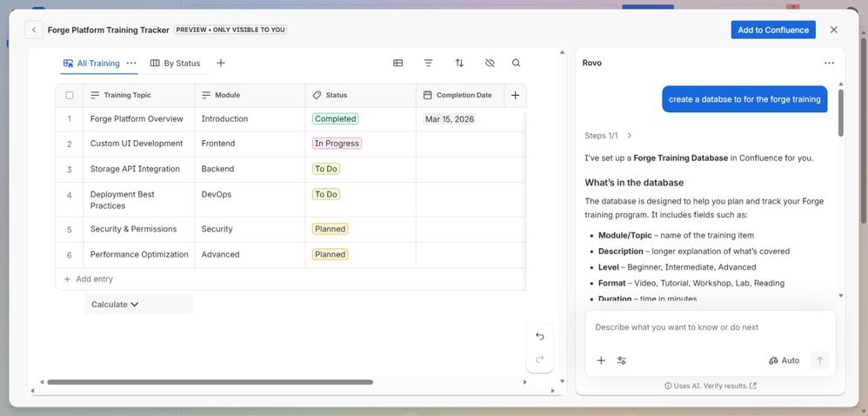The width and height of the screenshot is (868, 416).
Task: Open database search magnifier icon
Action: [x=516, y=64]
